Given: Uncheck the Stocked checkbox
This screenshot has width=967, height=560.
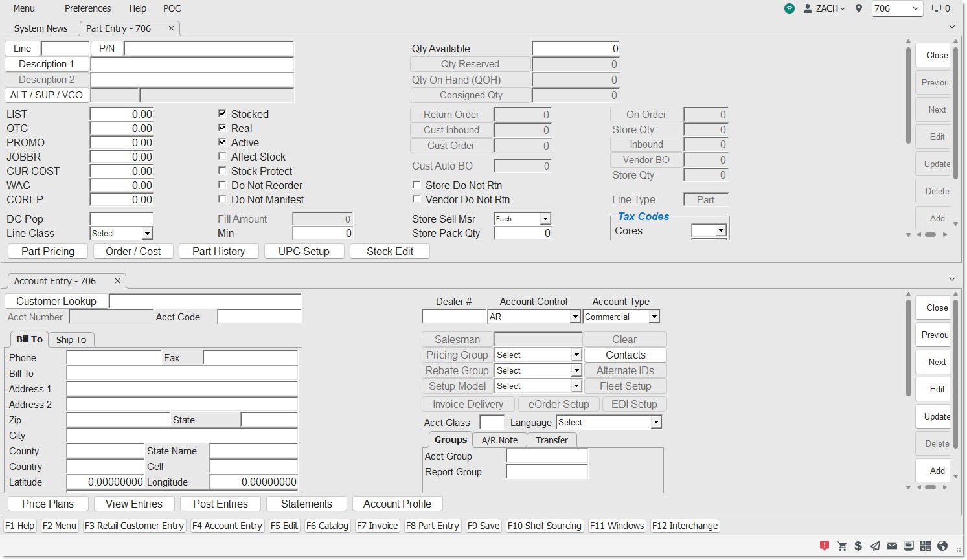Looking at the screenshot, I should 222,114.
